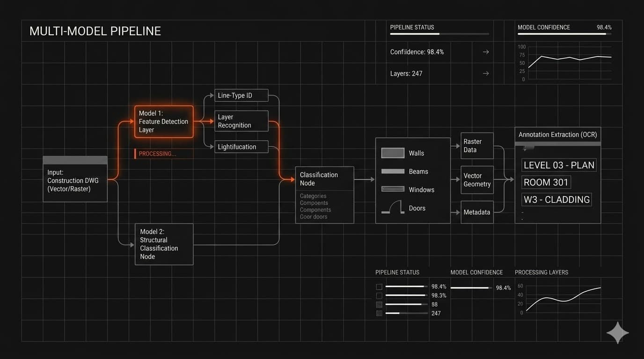Switch to the PIPELINE STATUS panel
644x359 pixels.
(412, 27)
